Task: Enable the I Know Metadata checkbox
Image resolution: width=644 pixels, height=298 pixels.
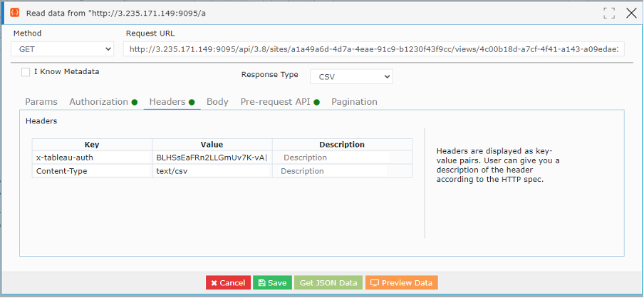Action: tap(26, 72)
